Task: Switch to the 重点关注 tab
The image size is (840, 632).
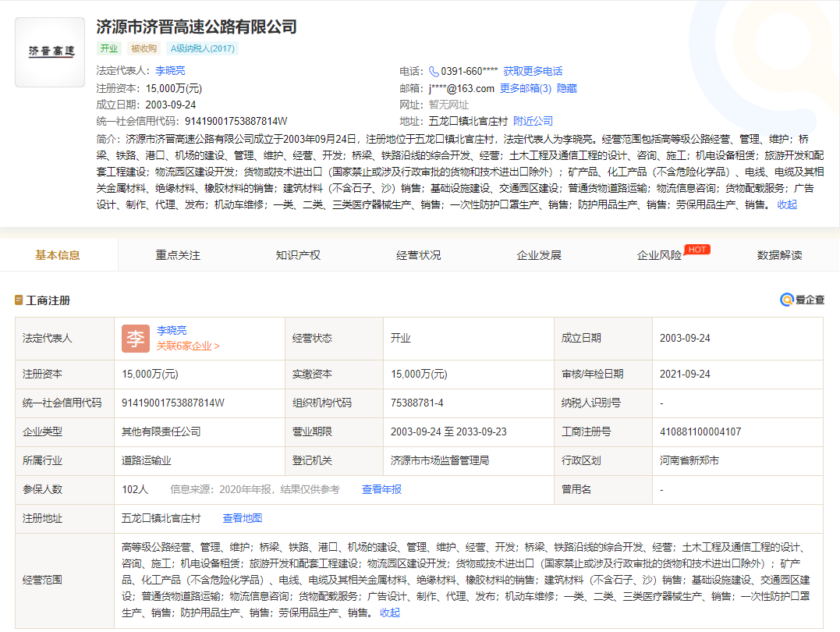Action: pyautogui.click(x=178, y=255)
